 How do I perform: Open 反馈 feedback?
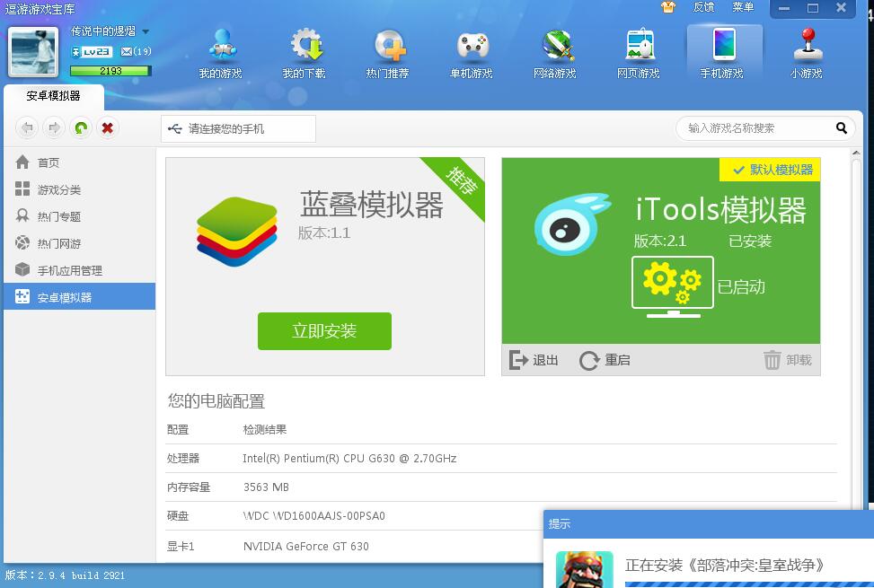pos(703,7)
